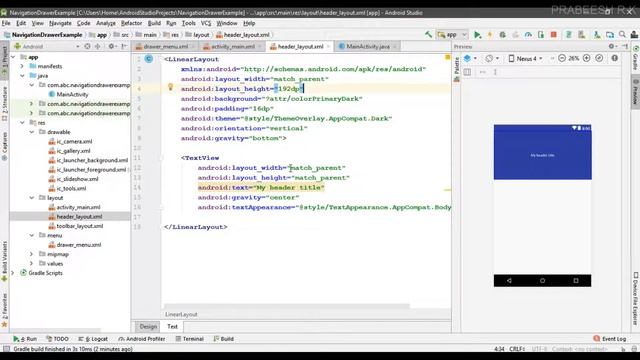Start debugging with the bug icon
This screenshot has height=360, width=640.
pyautogui.click(x=502, y=35)
